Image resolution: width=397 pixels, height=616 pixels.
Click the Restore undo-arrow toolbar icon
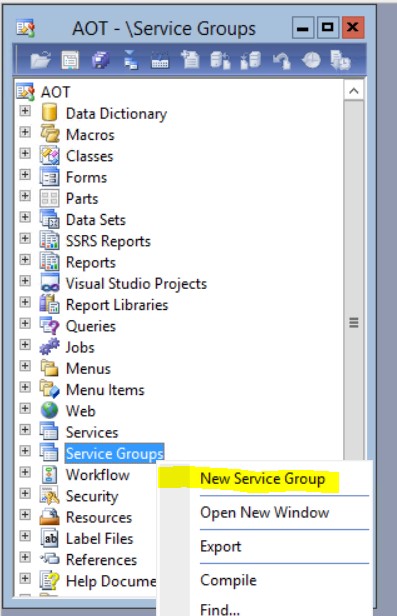(x=281, y=61)
